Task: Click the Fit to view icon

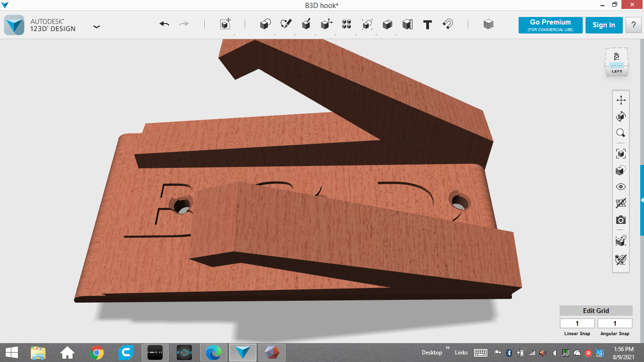Action: point(621,153)
